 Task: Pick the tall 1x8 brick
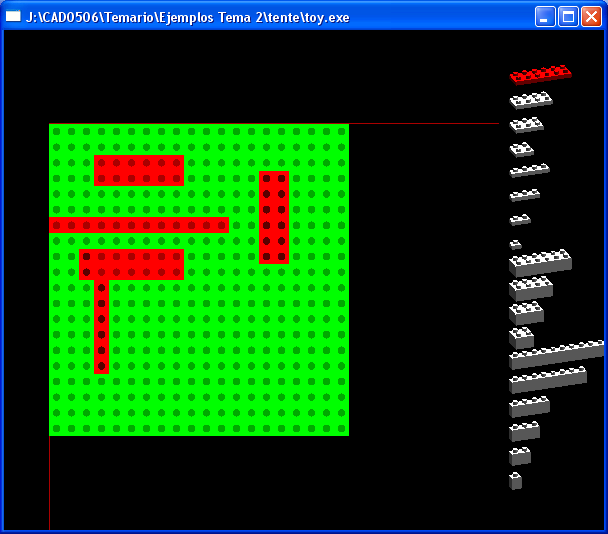pos(548,380)
